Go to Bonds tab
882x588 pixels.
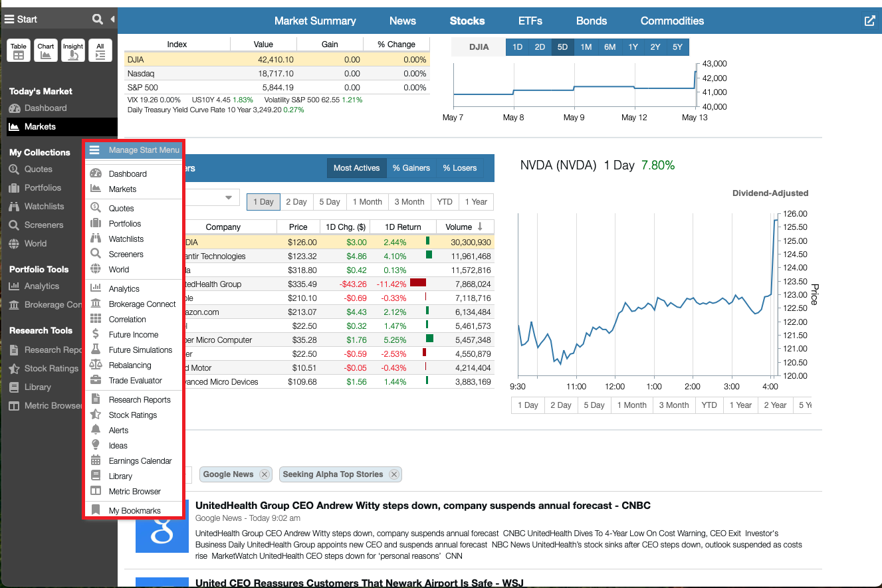coord(592,21)
